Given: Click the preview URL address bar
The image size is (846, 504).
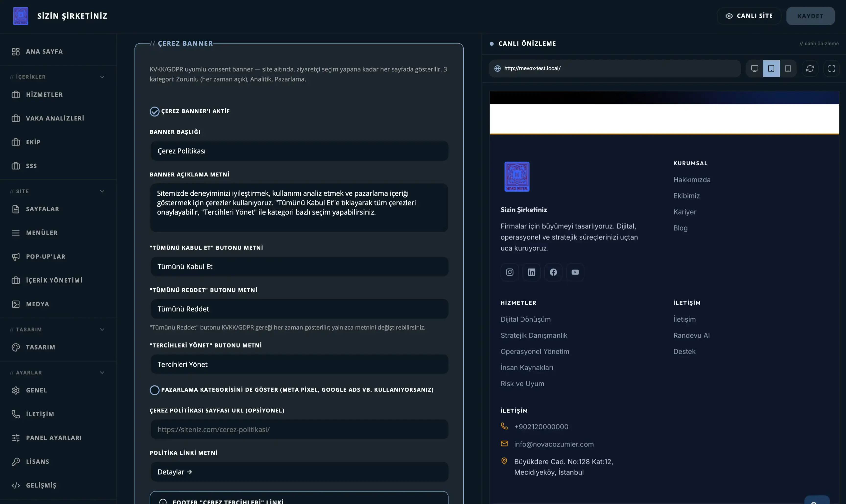Looking at the screenshot, I should point(615,69).
